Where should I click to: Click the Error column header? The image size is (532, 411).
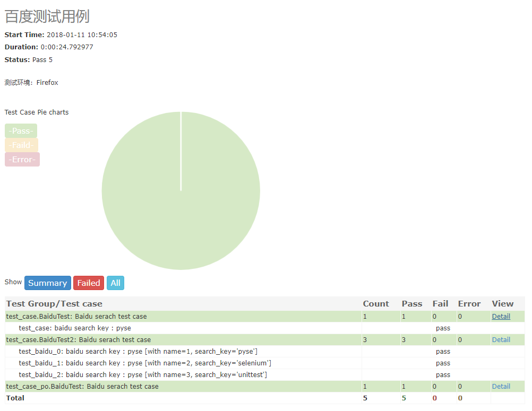[x=469, y=303]
